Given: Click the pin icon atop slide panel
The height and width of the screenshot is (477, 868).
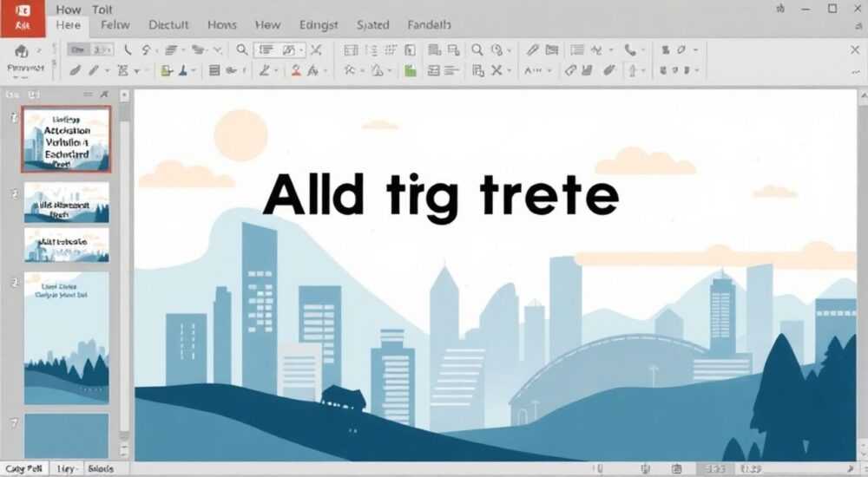Looking at the screenshot, I should pyautogui.click(x=104, y=95).
